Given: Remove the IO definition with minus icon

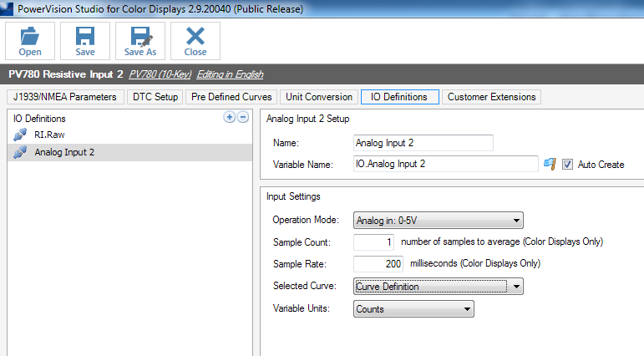Looking at the screenshot, I should [x=243, y=117].
